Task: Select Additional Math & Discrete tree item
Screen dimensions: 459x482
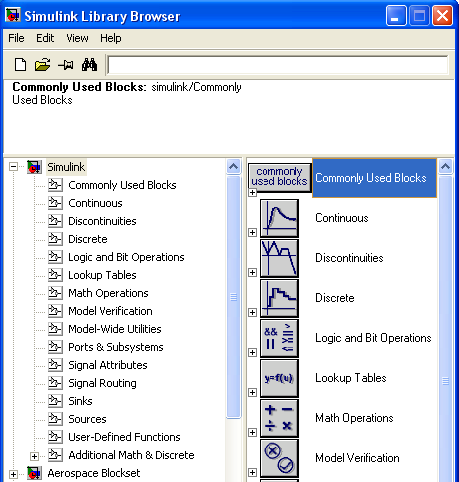Action: tap(131, 455)
